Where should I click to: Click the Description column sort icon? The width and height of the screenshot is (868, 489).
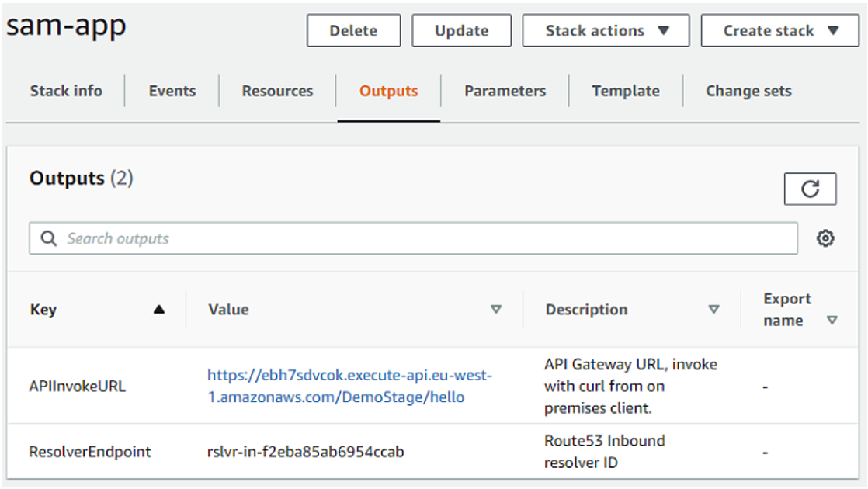pos(713,309)
